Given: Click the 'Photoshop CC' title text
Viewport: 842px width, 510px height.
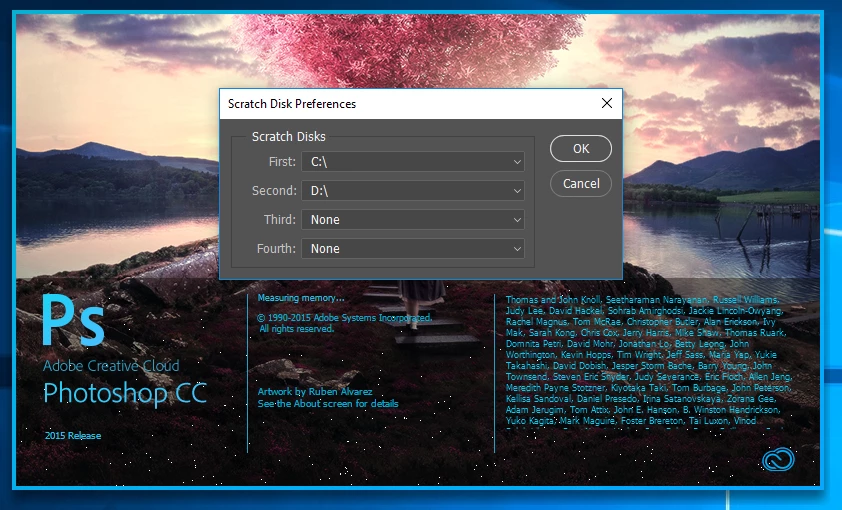Looking at the screenshot, I should tap(125, 393).
